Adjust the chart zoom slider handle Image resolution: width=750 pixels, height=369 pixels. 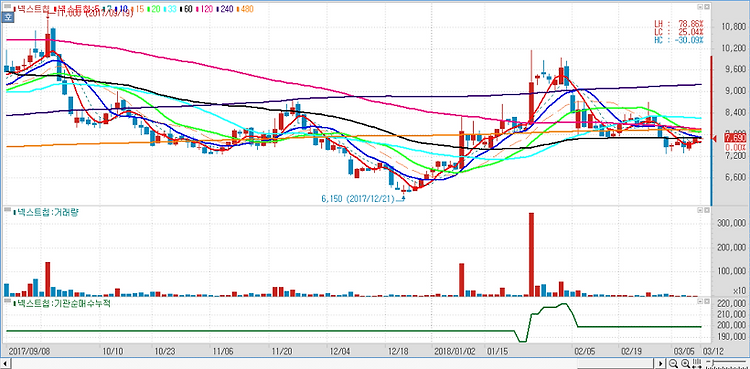(x=713, y=362)
